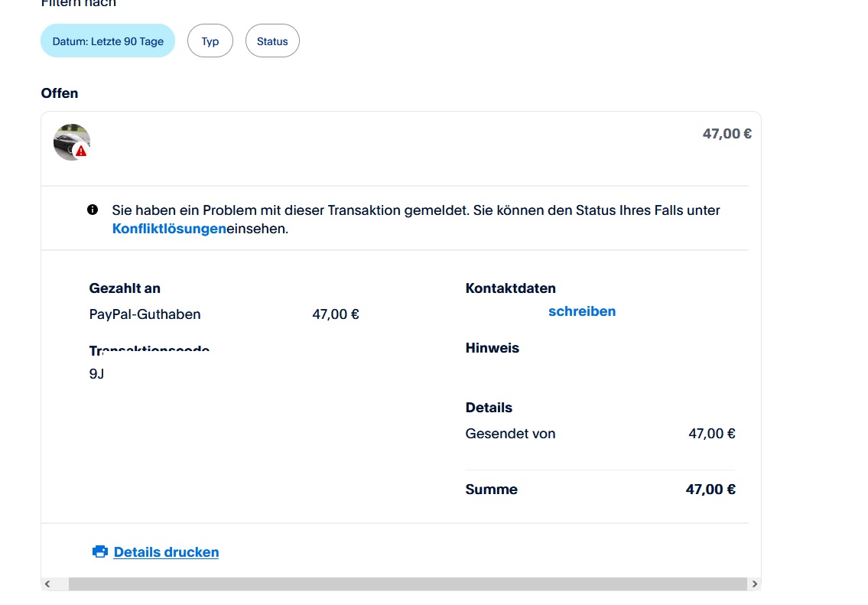868x605 pixels.
Task: Click the Summe total amount
Action: tap(710, 490)
